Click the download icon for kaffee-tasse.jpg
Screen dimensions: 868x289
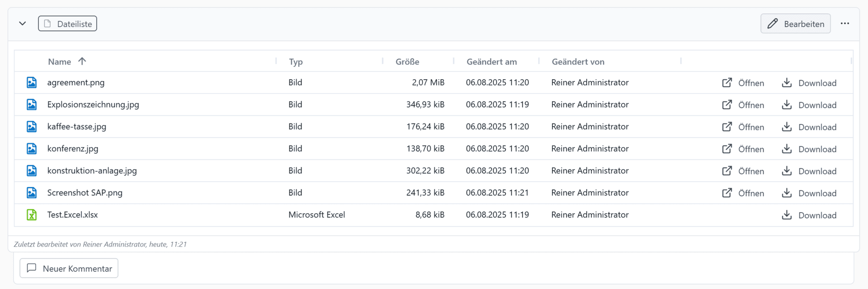point(787,127)
